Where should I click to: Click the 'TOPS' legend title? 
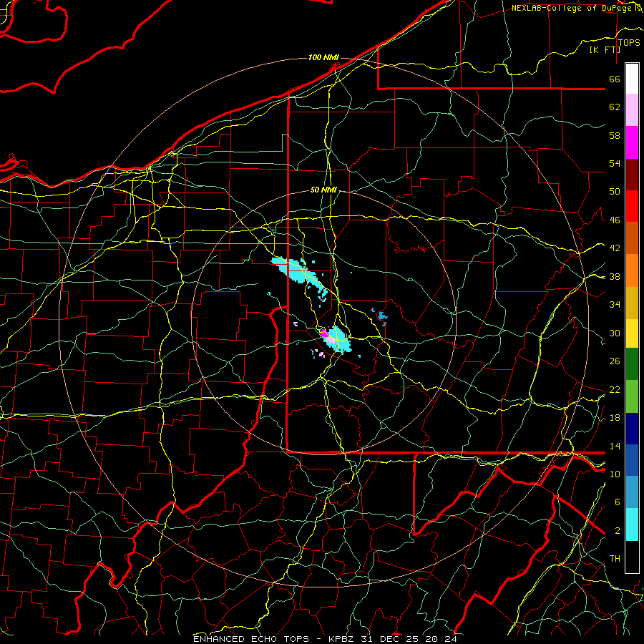629,43
